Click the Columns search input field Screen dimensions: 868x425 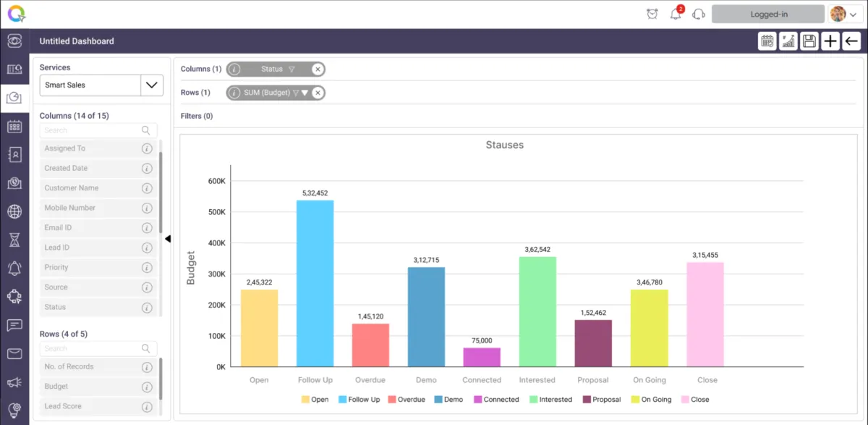[98, 130]
